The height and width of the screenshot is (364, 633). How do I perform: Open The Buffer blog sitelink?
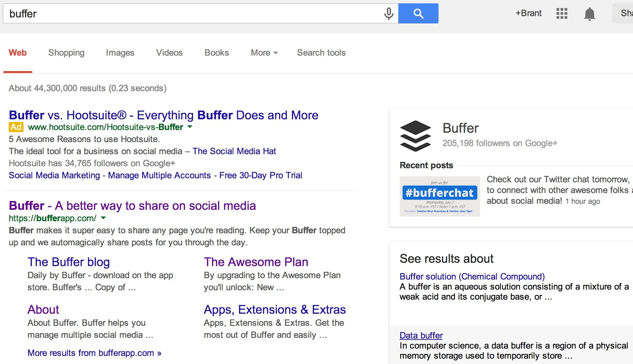coord(69,262)
